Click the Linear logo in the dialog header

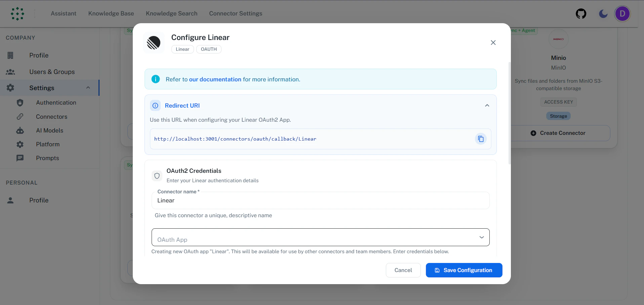tap(154, 43)
